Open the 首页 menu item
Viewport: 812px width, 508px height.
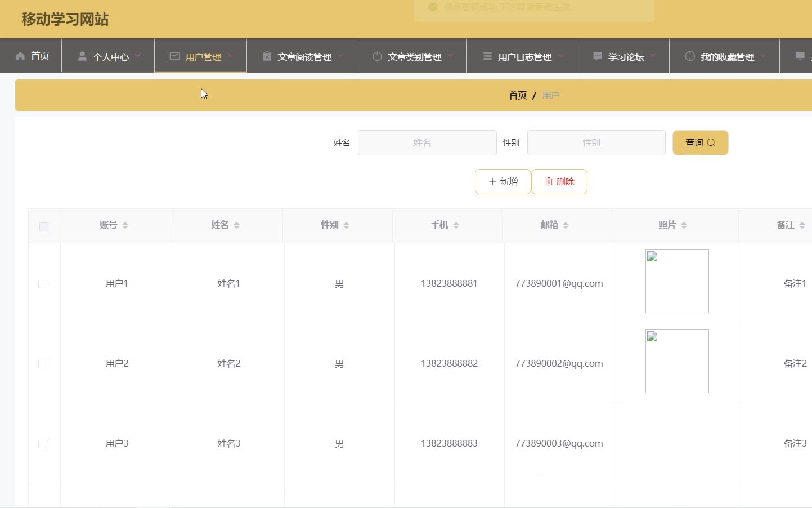pos(32,56)
